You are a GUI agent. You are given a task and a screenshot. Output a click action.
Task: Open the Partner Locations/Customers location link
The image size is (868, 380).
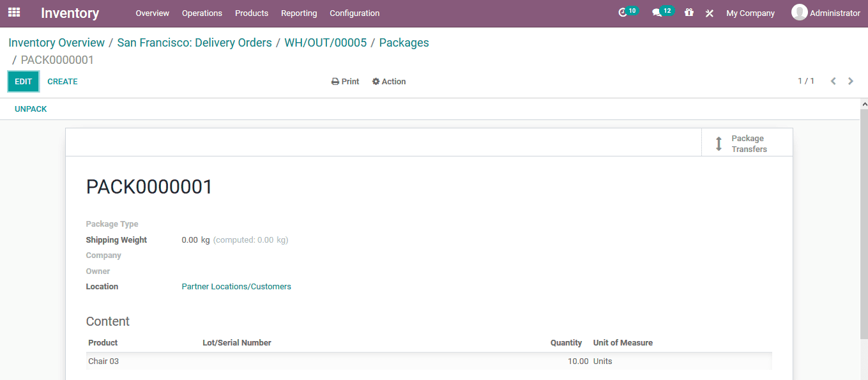tap(236, 286)
